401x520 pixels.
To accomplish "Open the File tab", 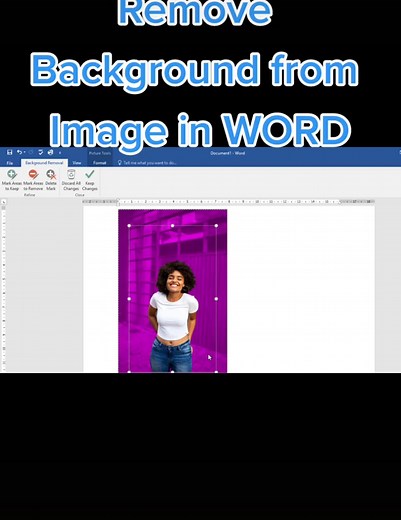I will (x=10, y=163).
